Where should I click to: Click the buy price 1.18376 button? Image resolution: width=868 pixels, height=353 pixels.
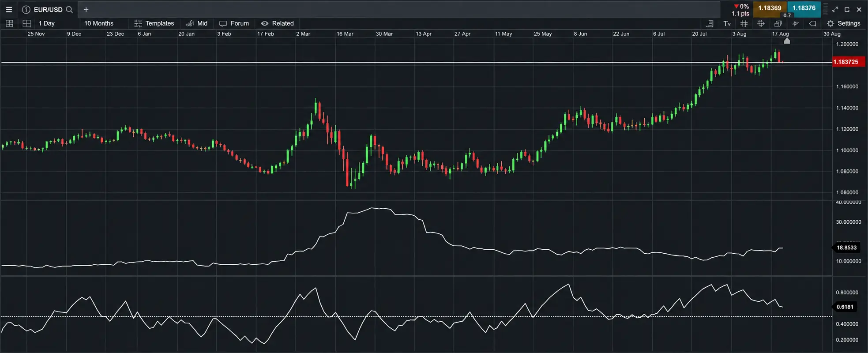(x=804, y=8)
